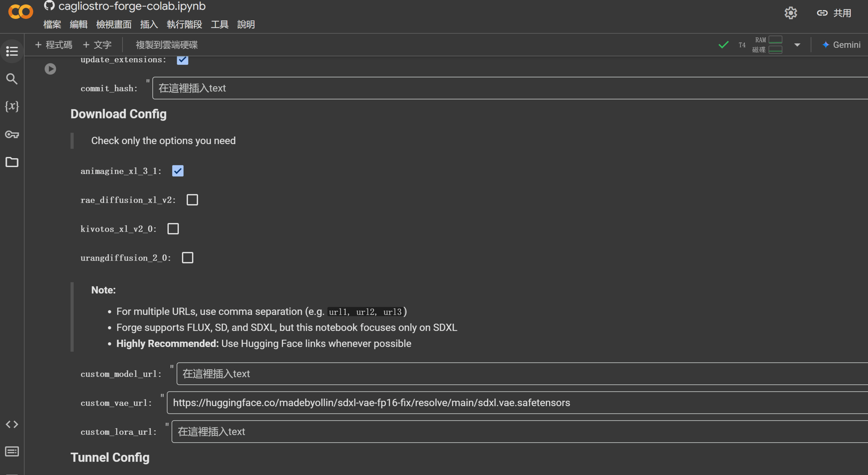Open the 執行階段 menu
The image size is (868, 475).
coord(184,24)
